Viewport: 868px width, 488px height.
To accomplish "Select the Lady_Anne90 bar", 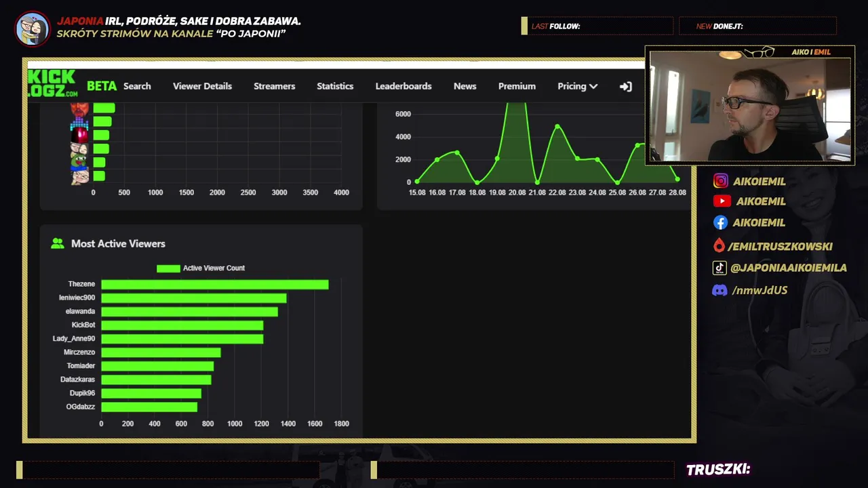I will point(182,338).
